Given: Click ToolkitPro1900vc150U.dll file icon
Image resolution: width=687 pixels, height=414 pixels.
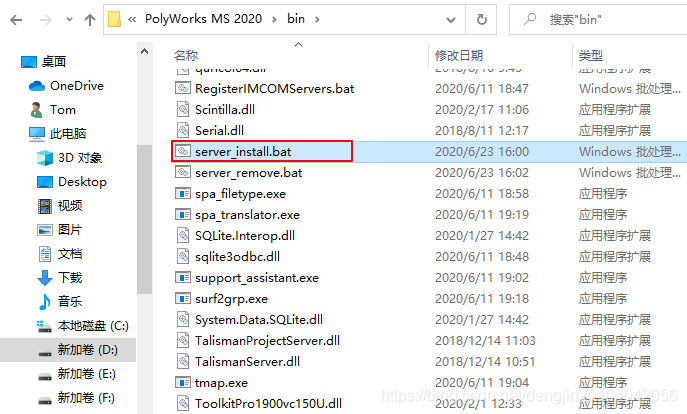Looking at the screenshot, I should pos(183,403).
